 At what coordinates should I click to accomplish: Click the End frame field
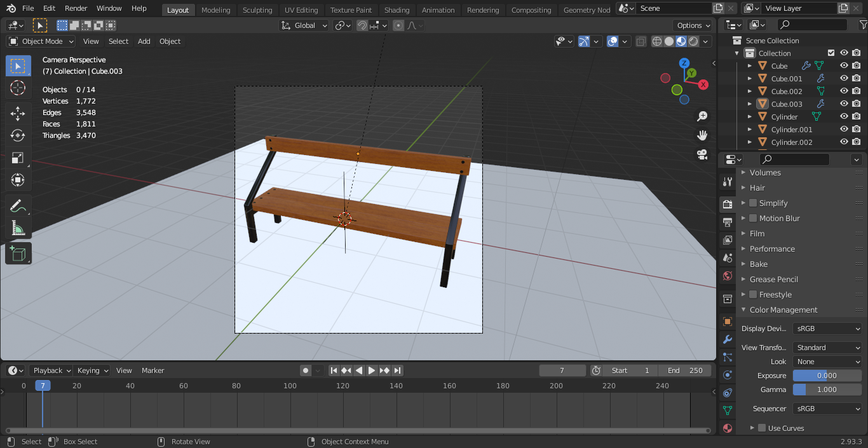click(x=685, y=370)
